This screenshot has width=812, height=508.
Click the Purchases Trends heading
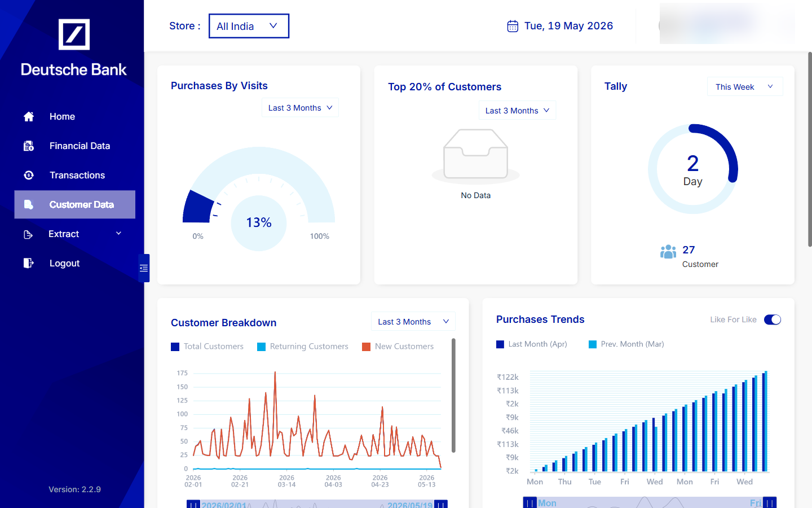click(540, 319)
